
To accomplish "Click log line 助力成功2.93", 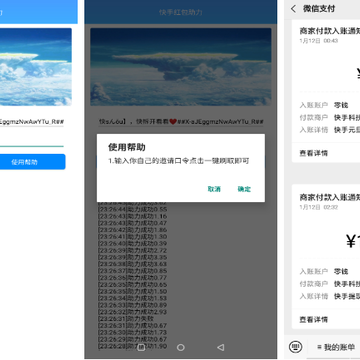I will 132,312.
